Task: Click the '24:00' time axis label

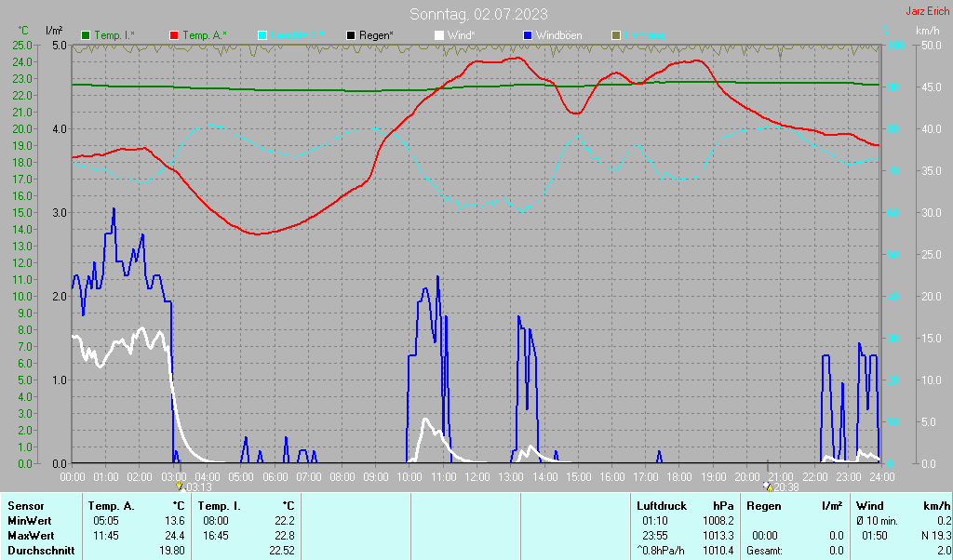Action: click(x=882, y=477)
